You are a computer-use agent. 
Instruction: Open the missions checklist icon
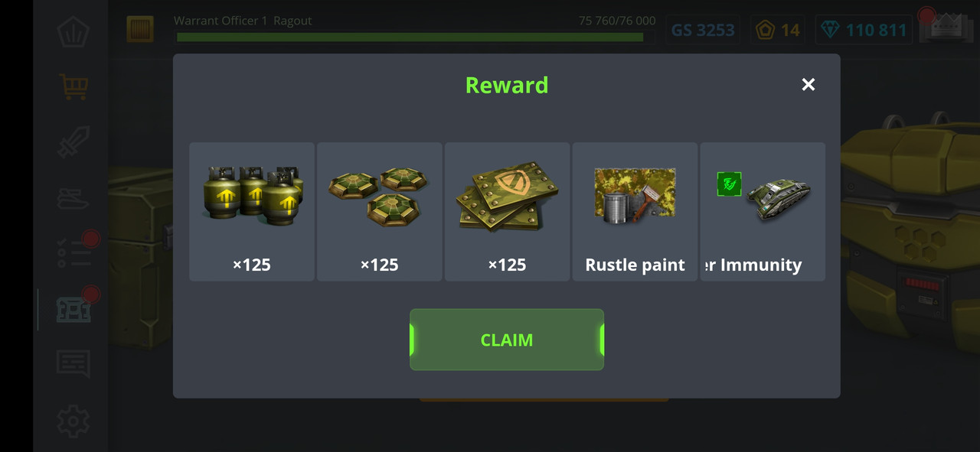74,253
